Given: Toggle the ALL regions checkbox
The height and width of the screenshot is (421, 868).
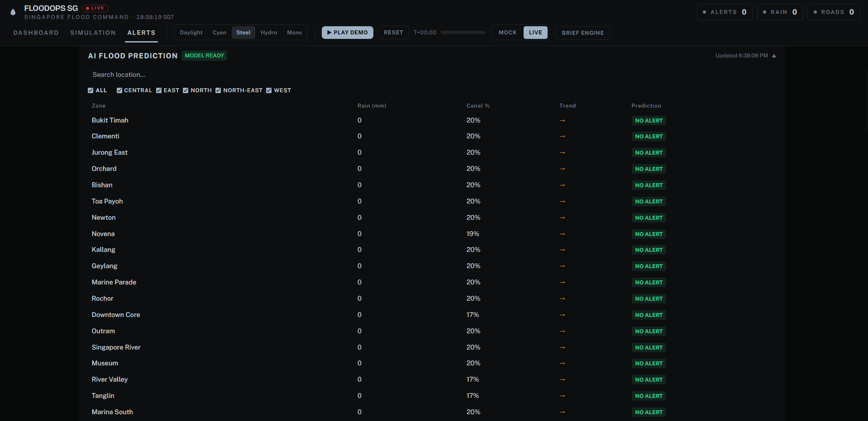Looking at the screenshot, I should (x=91, y=90).
